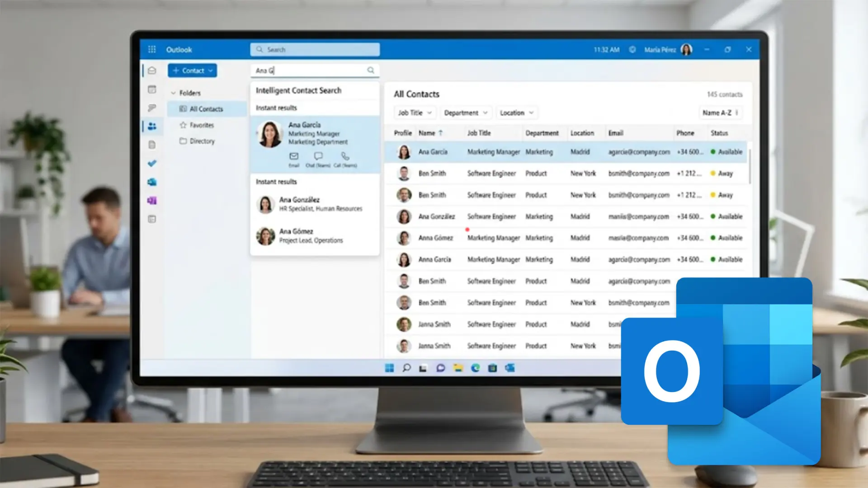Open the Calendar module in sidebar
Screen dimensions: 868x488
[x=152, y=89]
